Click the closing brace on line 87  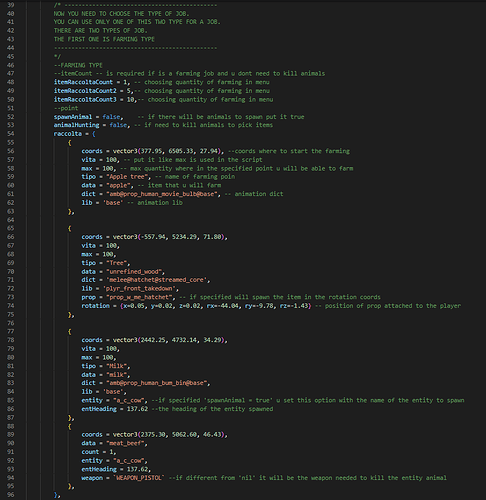click(x=69, y=418)
